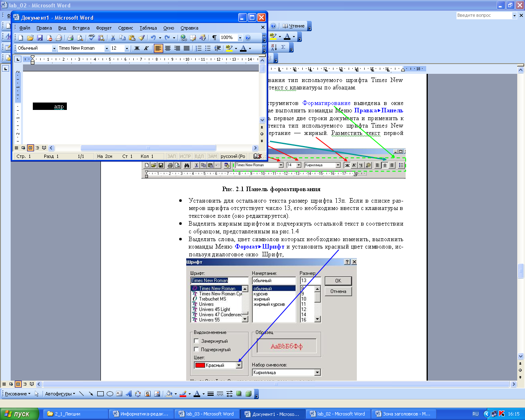This screenshot has width=525, height=420.
Task: Click the Word Help question mark icon
Action: 248,38
